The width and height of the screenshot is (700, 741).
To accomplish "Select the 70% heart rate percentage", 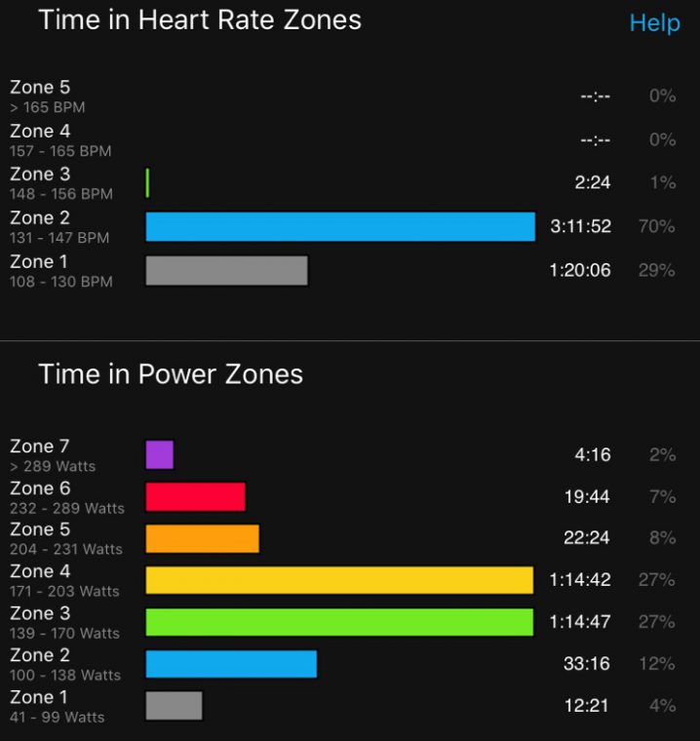I will [656, 226].
